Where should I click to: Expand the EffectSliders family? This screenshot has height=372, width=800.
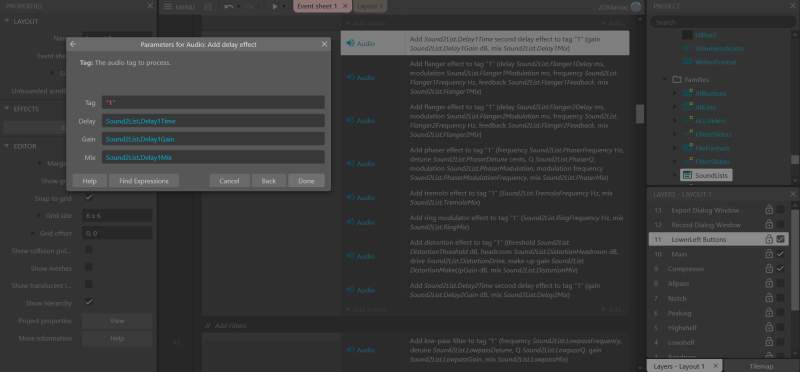tap(675, 135)
